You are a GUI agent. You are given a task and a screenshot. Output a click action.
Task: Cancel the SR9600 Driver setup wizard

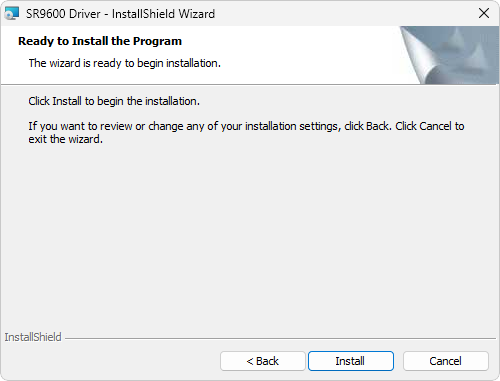point(446,361)
